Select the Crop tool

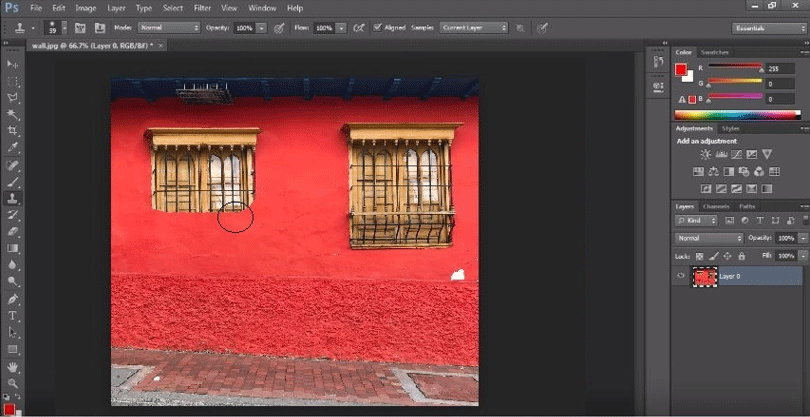12,131
